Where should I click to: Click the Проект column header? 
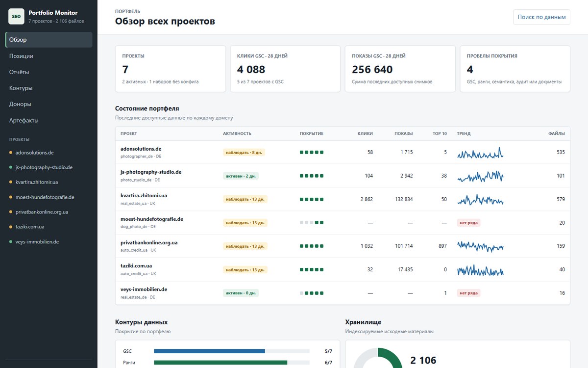[129, 133]
